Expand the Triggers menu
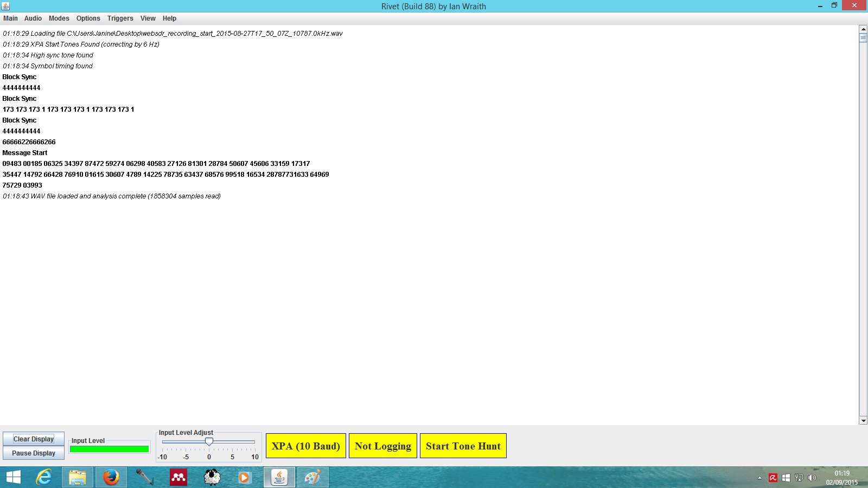Screen dimensions: 868x488 click(x=120, y=18)
